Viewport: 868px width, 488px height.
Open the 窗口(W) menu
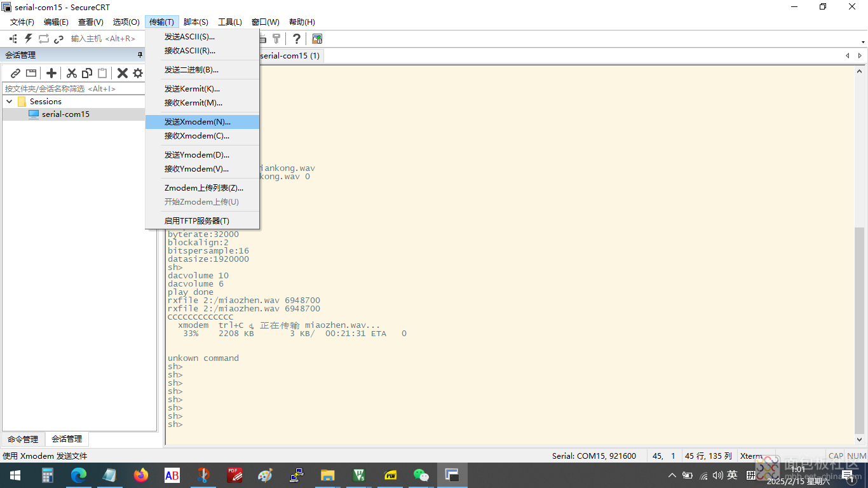pyautogui.click(x=266, y=22)
